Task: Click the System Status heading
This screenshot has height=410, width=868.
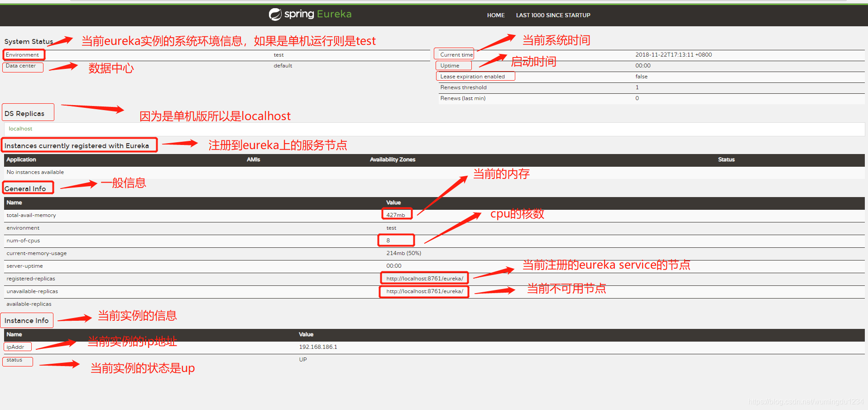Action: pyautogui.click(x=29, y=42)
